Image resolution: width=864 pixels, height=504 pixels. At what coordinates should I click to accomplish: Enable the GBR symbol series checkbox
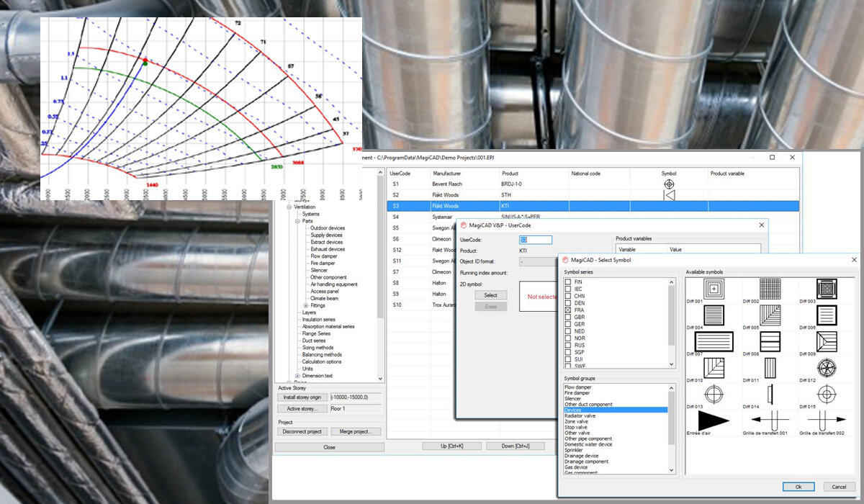[x=568, y=317]
